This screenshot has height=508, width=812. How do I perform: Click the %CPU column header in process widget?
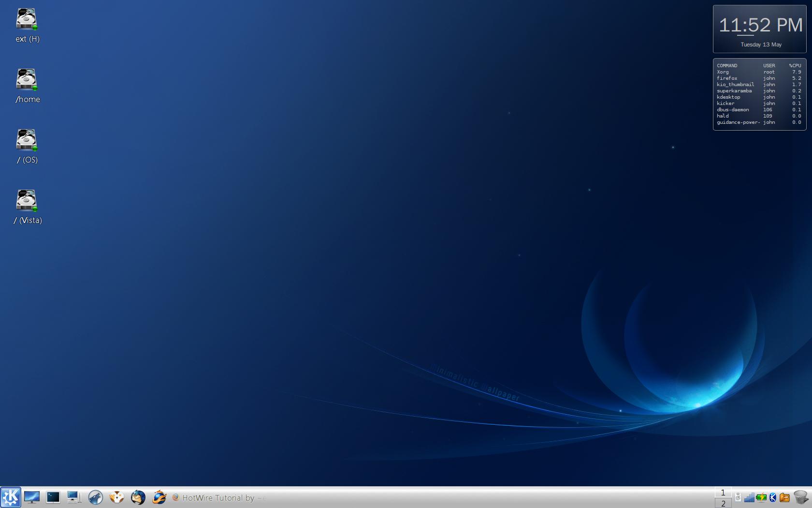point(795,66)
